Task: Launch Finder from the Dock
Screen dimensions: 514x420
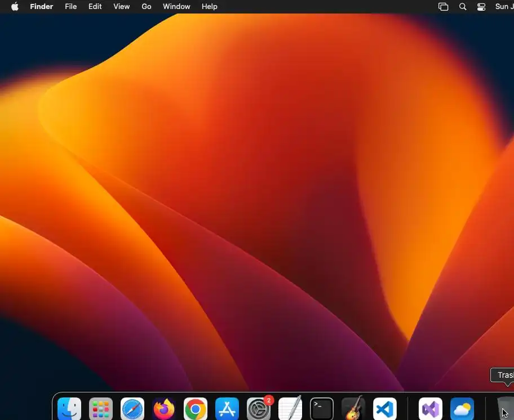Action: pos(69,409)
